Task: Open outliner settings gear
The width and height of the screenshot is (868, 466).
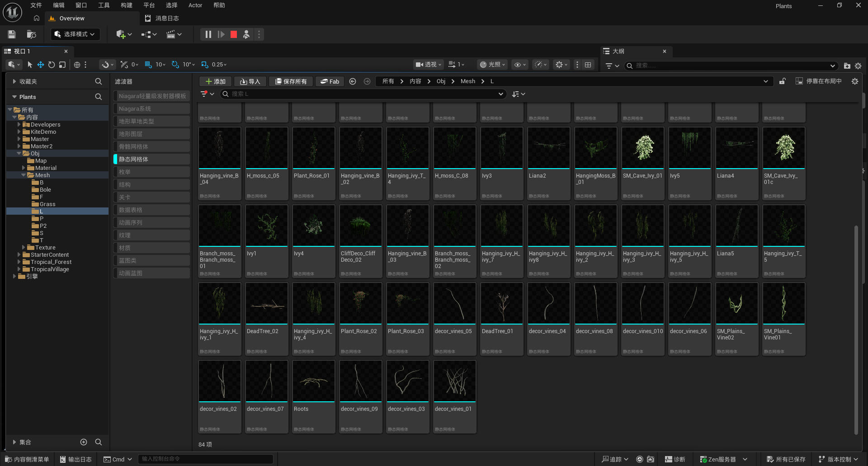Action: pyautogui.click(x=858, y=66)
